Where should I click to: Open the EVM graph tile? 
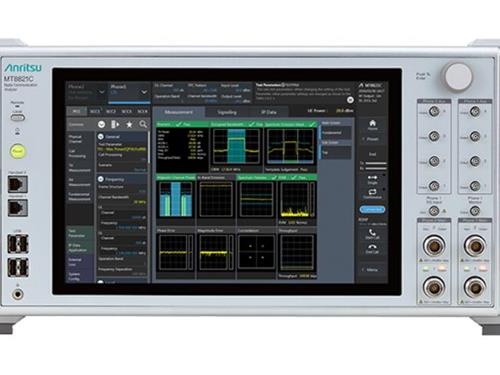pos(297,200)
